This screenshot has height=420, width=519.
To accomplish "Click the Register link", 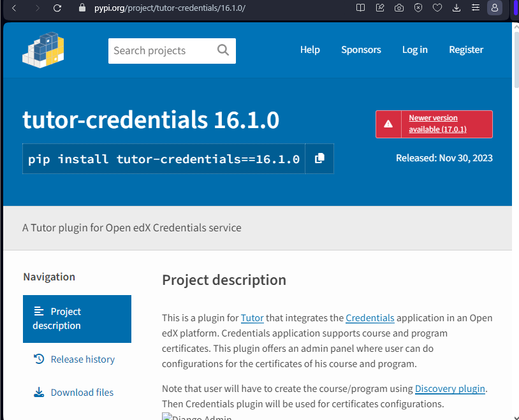I will [x=466, y=50].
